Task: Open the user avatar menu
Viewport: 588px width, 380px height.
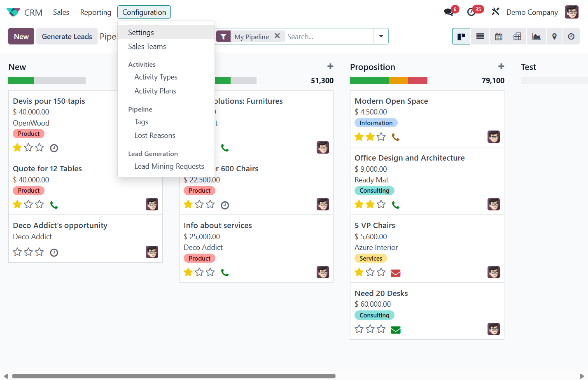Action: point(572,12)
